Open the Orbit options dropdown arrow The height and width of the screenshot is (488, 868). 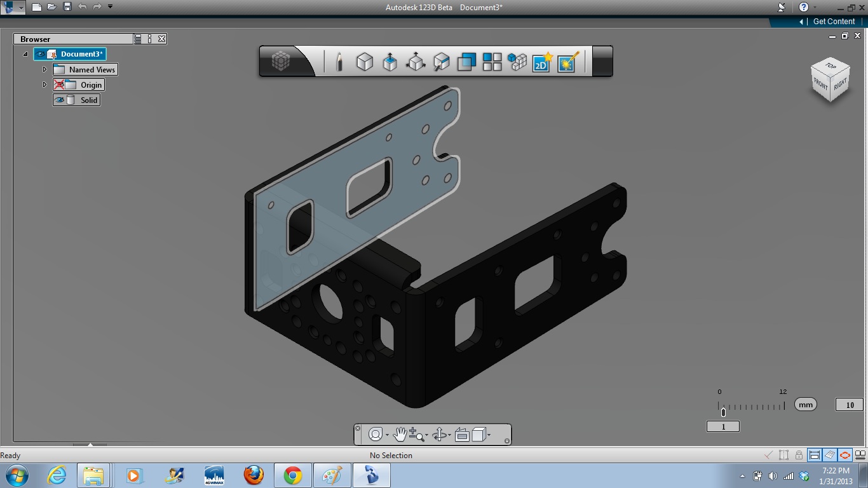450,435
